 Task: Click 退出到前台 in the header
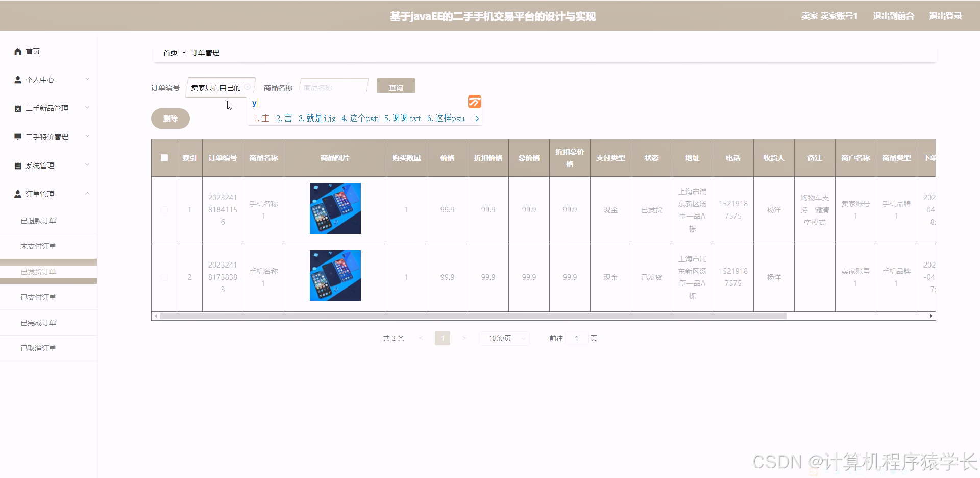[893, 16]
